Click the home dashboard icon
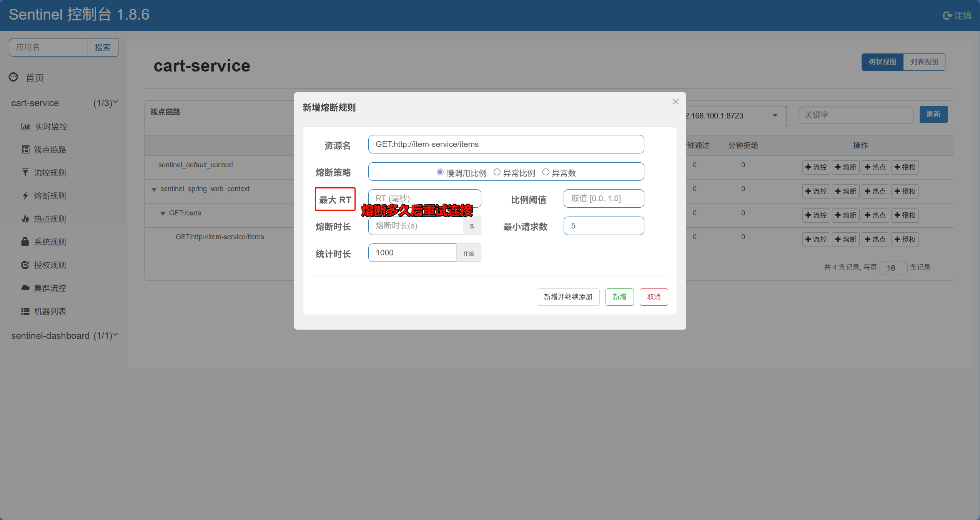This screenshot has width=980, height=520. click(x=13, y=77)
